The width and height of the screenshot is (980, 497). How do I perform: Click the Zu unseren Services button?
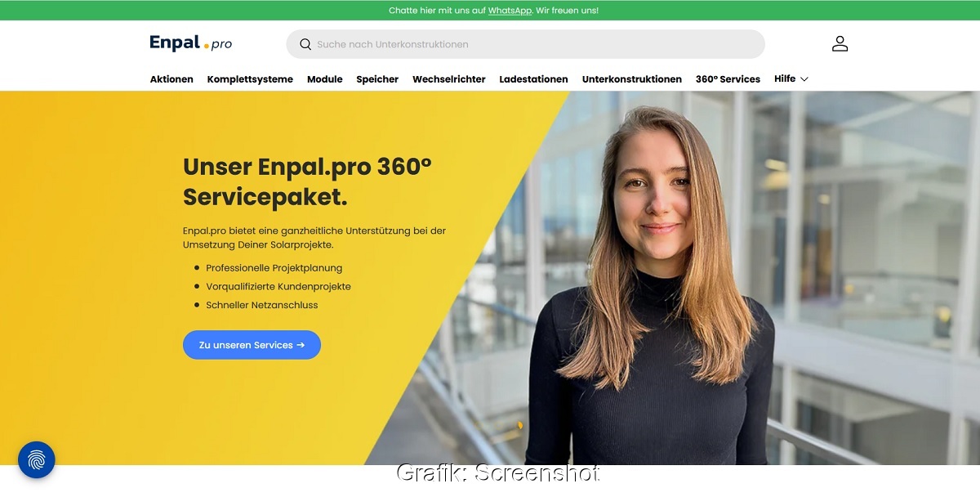252,345
